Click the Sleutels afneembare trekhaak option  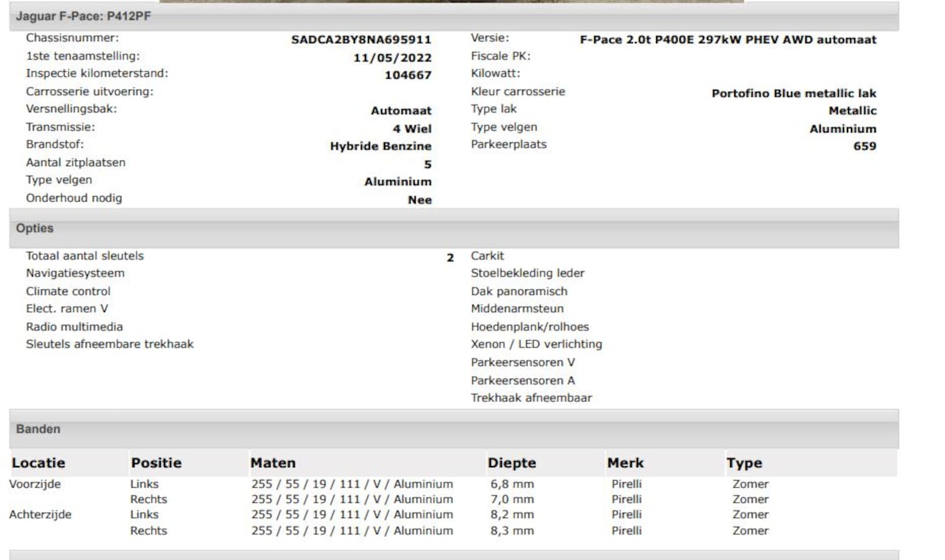pyautogui.click(x=110, y=344)
